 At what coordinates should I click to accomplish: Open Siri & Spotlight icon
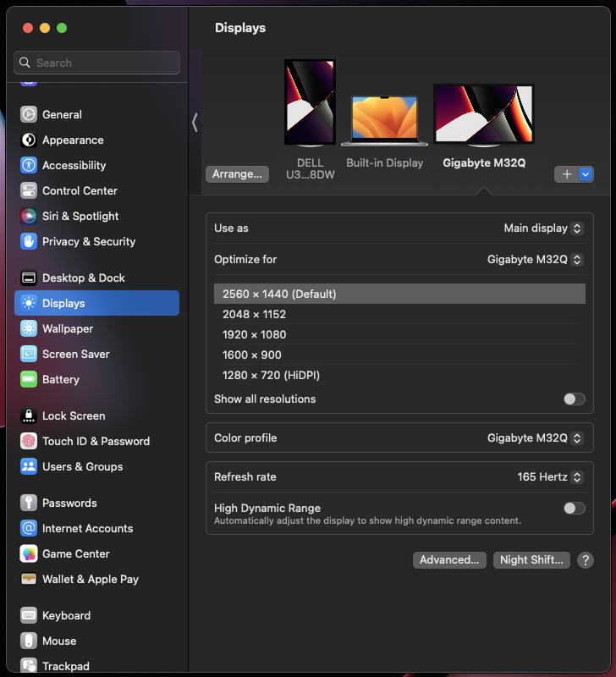click(x=29, y=216)
